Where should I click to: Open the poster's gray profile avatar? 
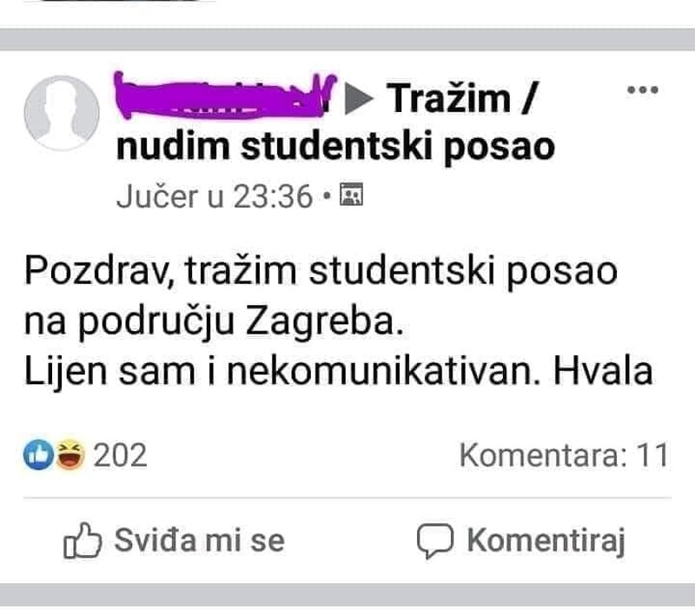(x=61, y=113)
